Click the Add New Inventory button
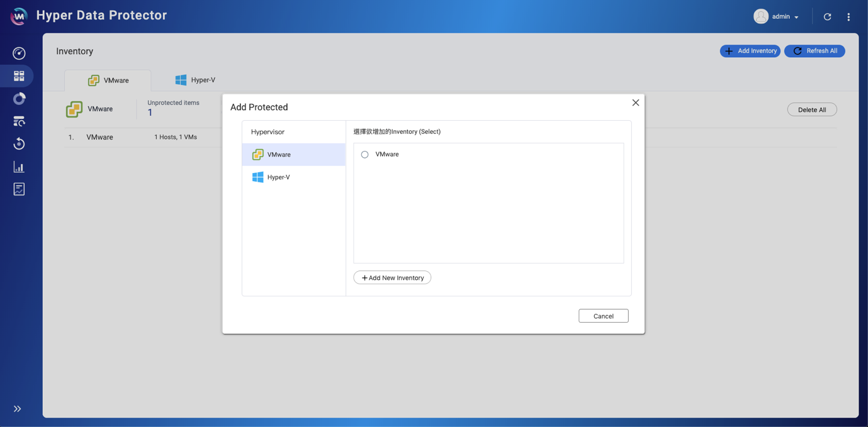This screenshot has width=868, height=427. pos(392,278)
